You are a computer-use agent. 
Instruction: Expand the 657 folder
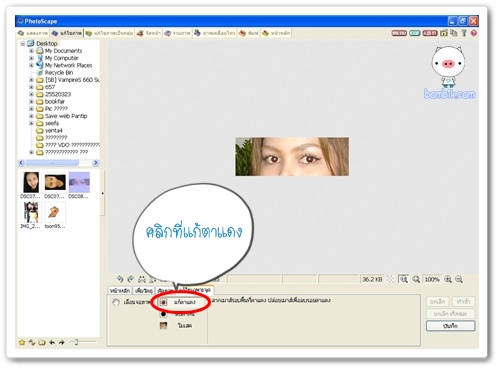31,87
